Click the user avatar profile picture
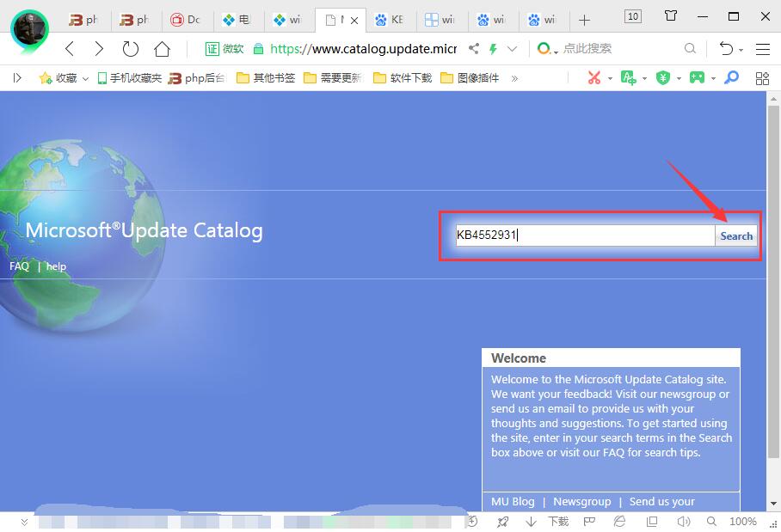Viewport: 781px width, 532px height. click(30, 28)
